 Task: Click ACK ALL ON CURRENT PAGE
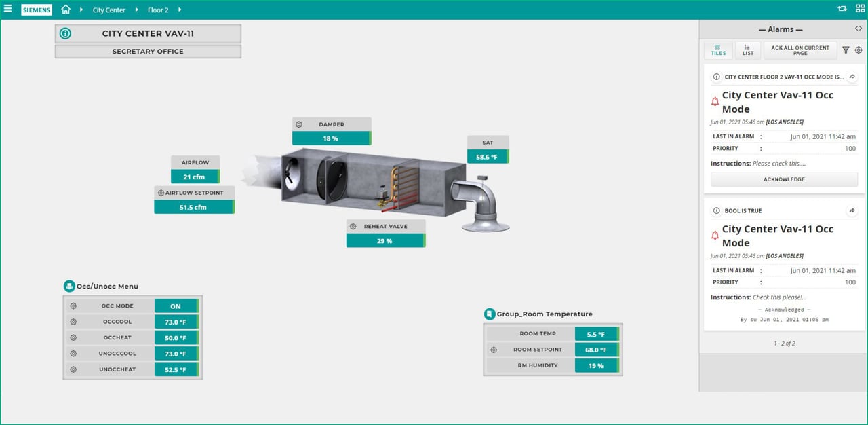click(x=800, y=51)
